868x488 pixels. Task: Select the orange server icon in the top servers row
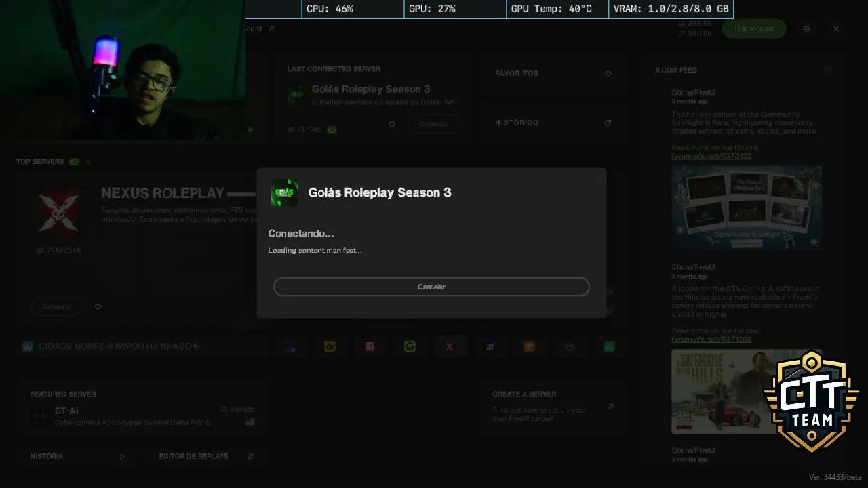[529, 346]
